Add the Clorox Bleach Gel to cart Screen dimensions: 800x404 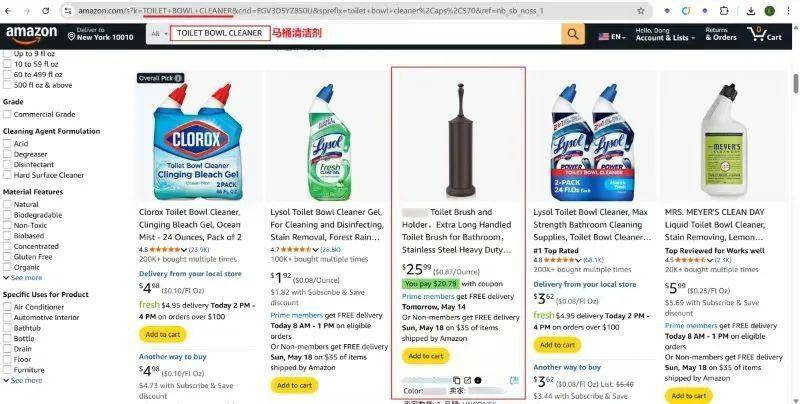click(x=163, y=335)
